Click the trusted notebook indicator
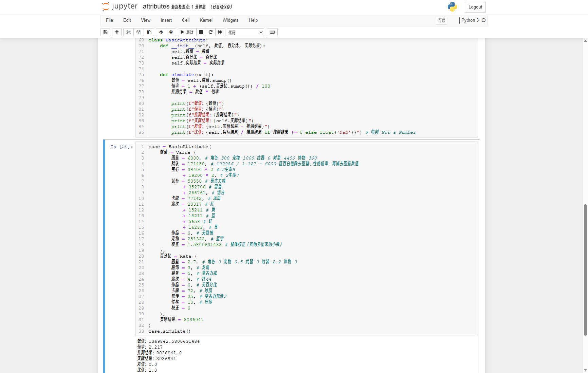This screenshot has height=373, width=588. (441, 21)
